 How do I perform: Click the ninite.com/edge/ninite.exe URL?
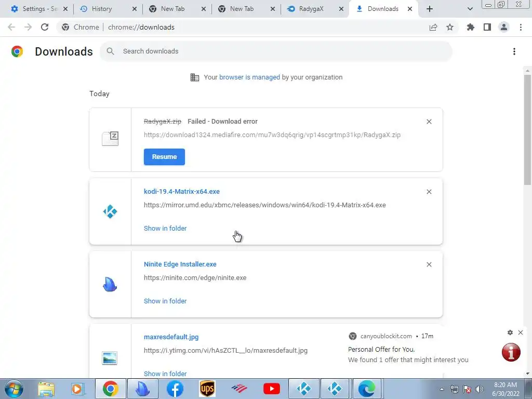(x=195, y=278)
